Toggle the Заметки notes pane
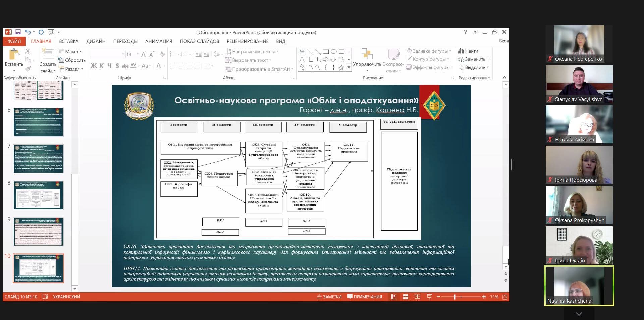644x320 pixels. click(329, 297)
